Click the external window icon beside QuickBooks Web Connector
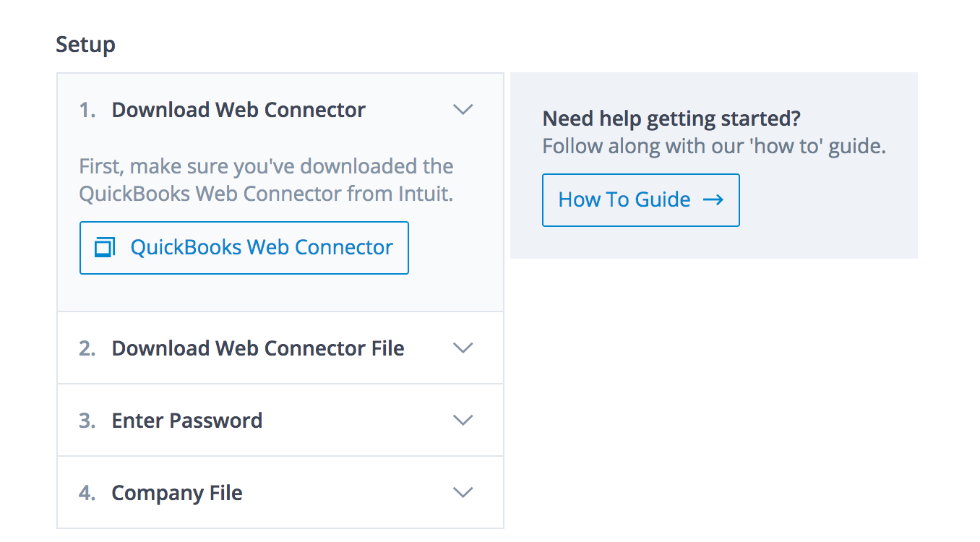Image resolution: width=980 pixels, height=542 pixels. click(105, 248)
